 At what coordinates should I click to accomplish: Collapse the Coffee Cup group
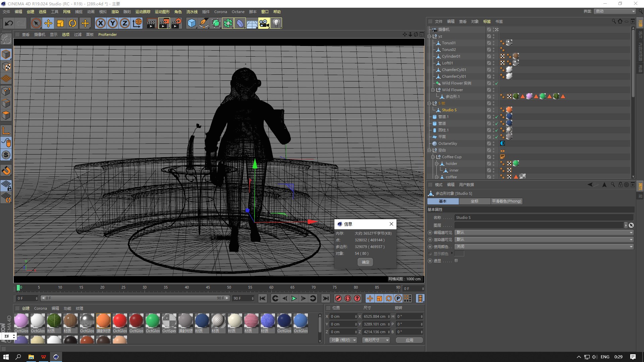tap(433, 157)
